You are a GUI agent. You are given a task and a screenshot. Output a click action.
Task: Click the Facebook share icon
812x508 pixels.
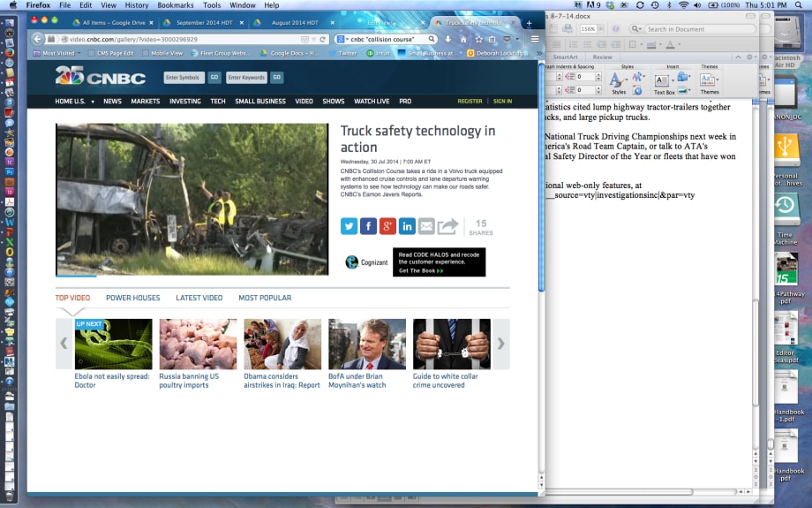click(369, 226)
